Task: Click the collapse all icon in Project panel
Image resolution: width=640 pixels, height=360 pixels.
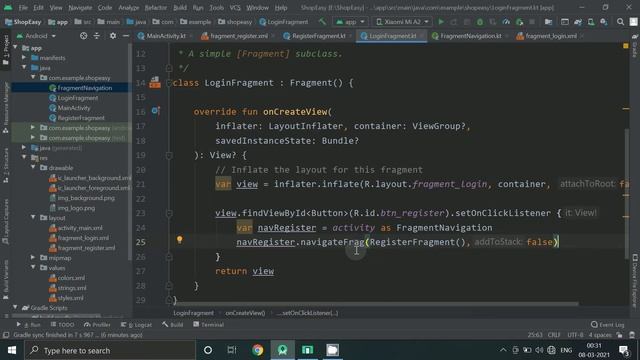Action: click(97, 36)
